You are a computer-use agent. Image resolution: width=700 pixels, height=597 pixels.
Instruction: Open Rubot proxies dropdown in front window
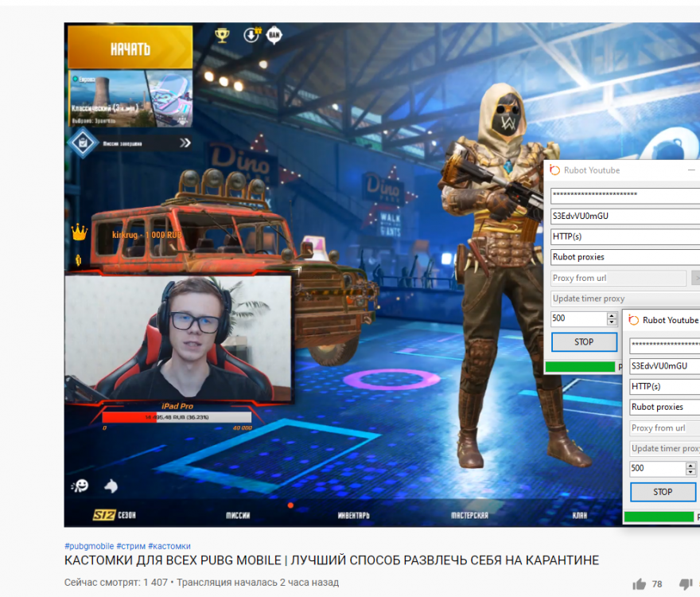click(664, 407)
